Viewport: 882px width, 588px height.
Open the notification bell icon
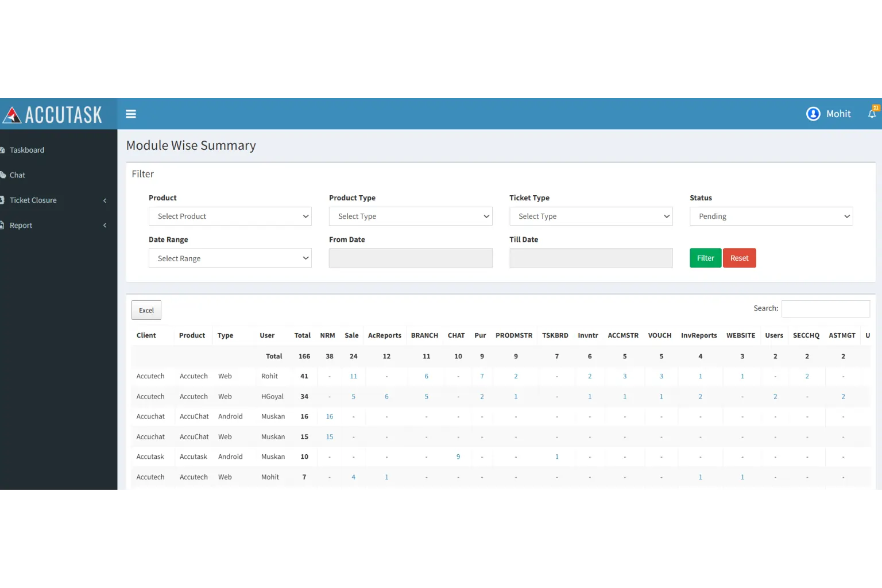click(x=872, y=114)
